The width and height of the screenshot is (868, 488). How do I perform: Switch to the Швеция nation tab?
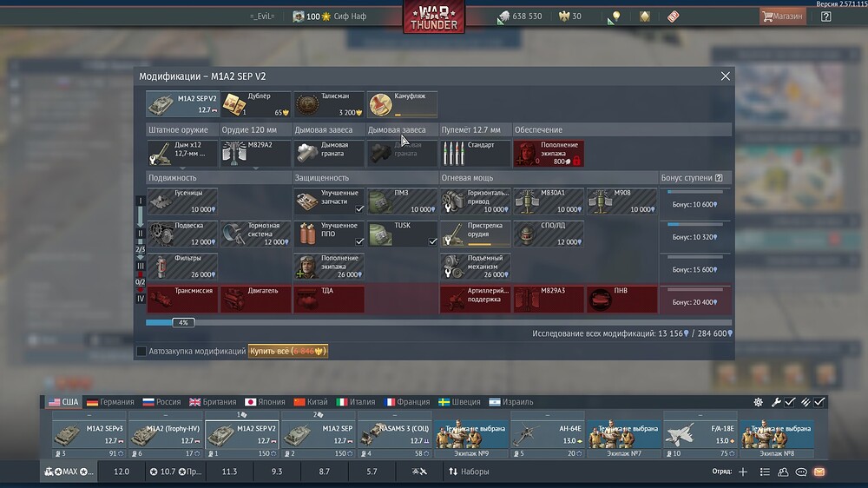[459, 402]
